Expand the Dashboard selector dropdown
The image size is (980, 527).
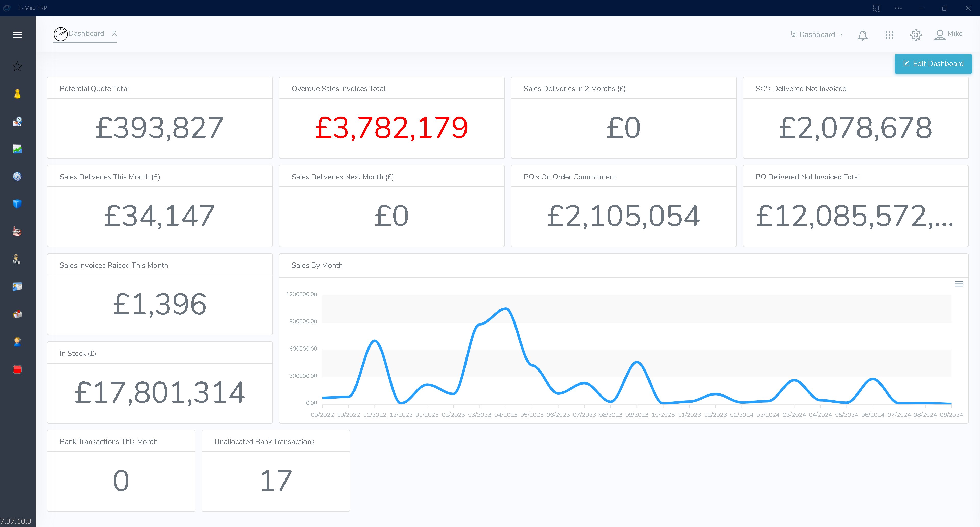point(817,35)
